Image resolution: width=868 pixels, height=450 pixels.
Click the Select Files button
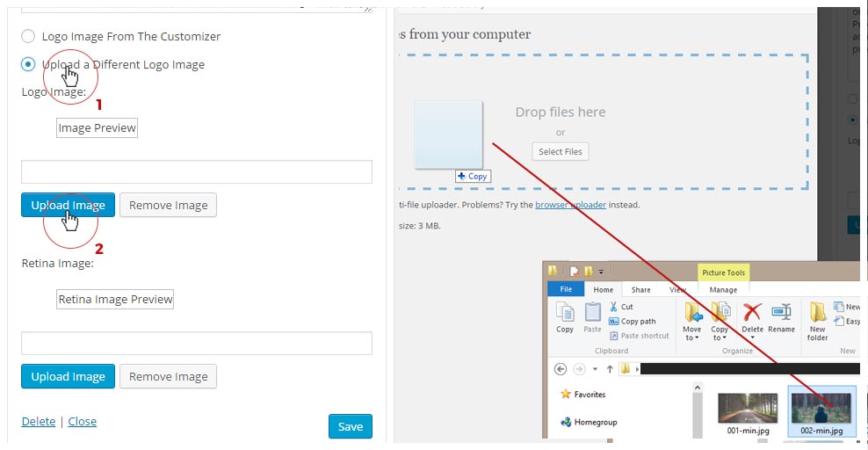click(x=560, y=151)
